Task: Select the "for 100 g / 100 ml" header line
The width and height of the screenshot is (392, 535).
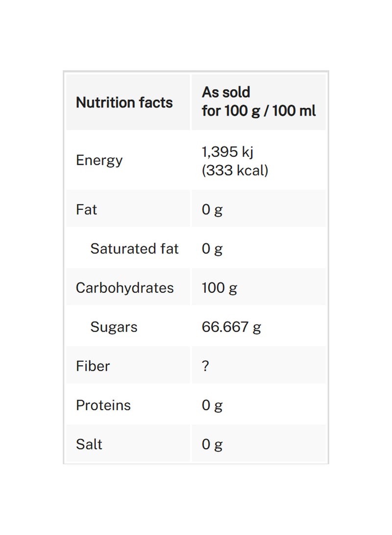Action: [259, 111]
